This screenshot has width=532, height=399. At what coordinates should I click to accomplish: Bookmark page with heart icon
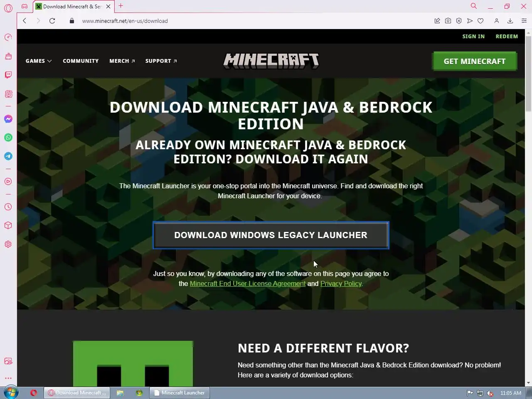coord(480,21)
